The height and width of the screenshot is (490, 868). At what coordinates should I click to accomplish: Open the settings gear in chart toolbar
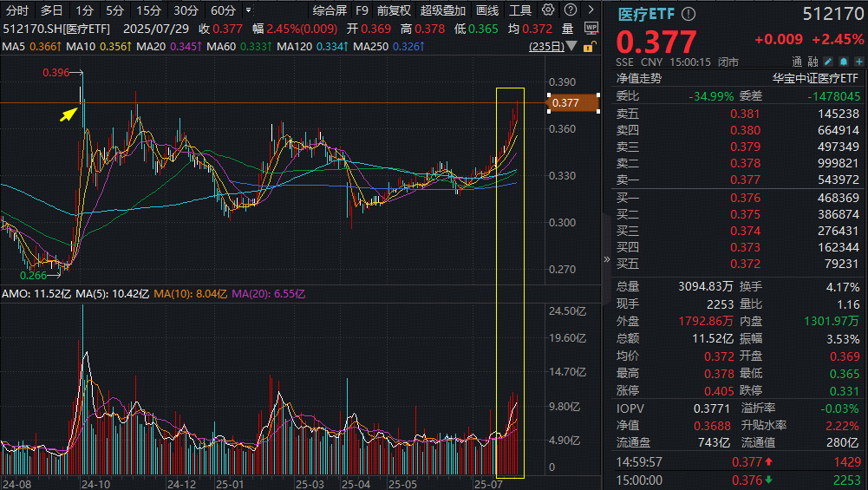coord(547,10)
